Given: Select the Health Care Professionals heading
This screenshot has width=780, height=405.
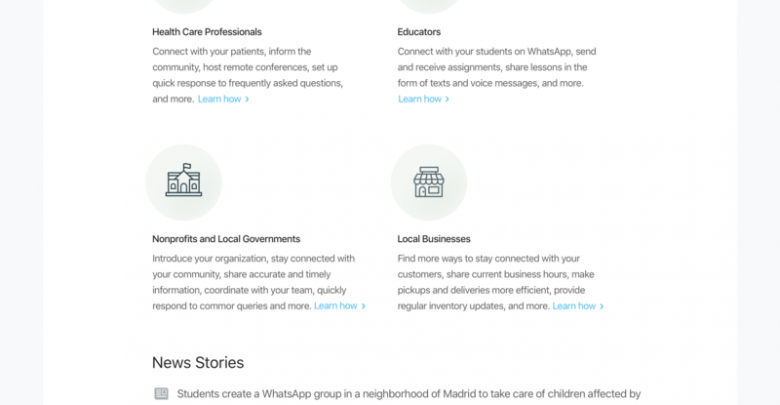Looking at the screenshot, I should pyautogui.click(x=207, y=32).
